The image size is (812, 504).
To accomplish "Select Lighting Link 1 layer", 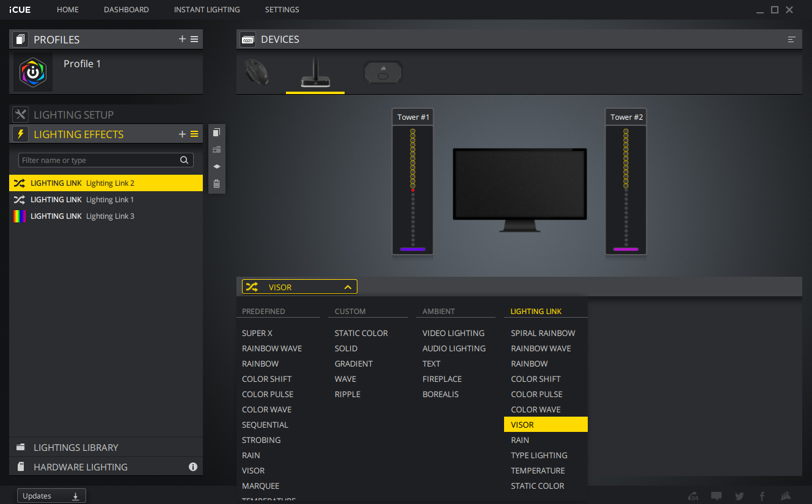I will [x=106, y=199].
